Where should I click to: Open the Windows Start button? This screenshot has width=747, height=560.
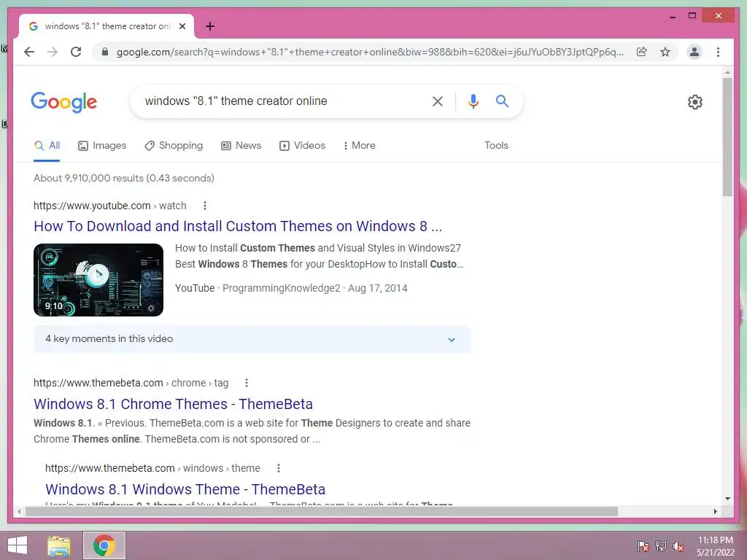18,545
